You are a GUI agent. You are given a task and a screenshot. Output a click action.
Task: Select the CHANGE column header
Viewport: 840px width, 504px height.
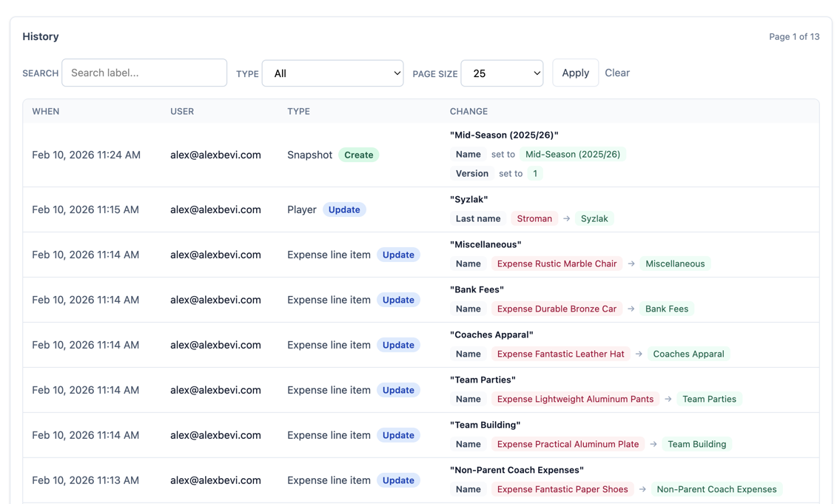click(x=468, y=112)
